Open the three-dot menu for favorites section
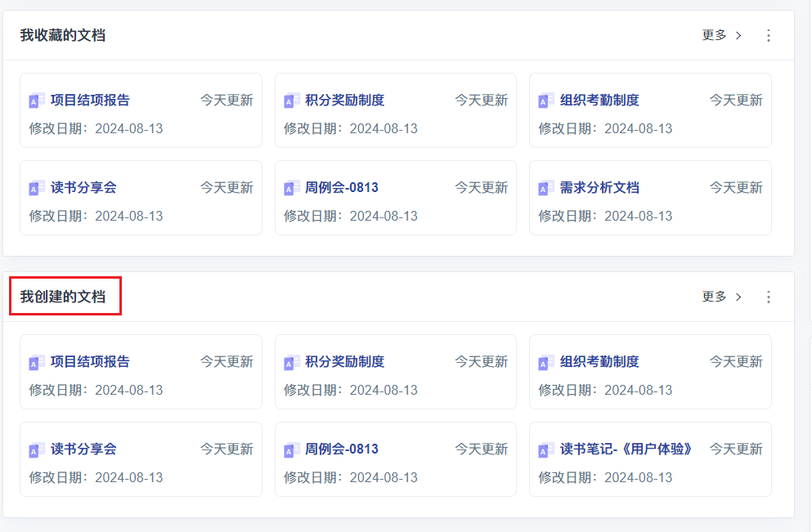The height and width of the screenshot is (532, 812). click(x=768, y=35)
